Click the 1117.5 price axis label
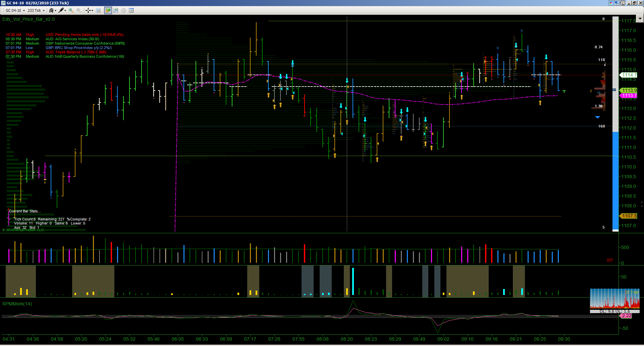The width and height of the screenshot is (644, 346). coord(629,21)
